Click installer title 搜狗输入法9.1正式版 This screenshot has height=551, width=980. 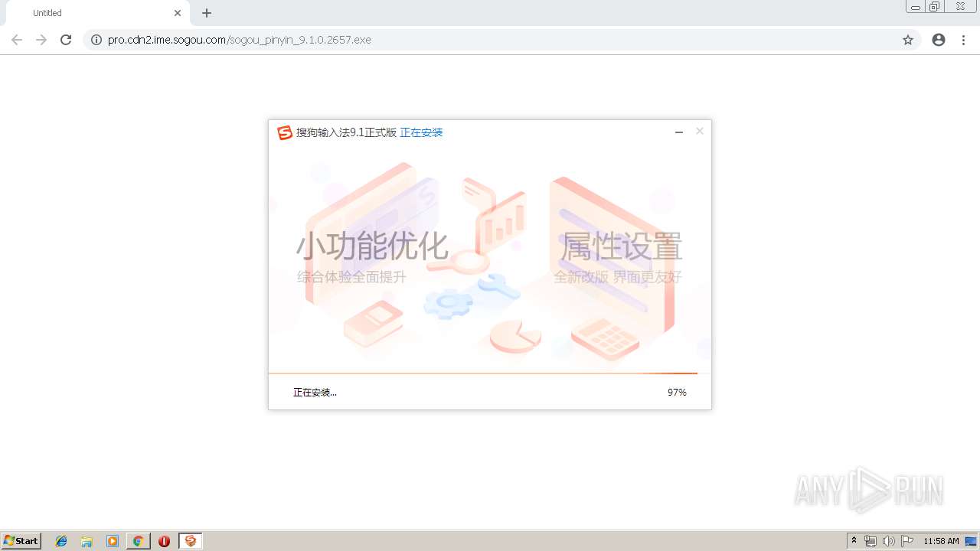click(346, 132)
